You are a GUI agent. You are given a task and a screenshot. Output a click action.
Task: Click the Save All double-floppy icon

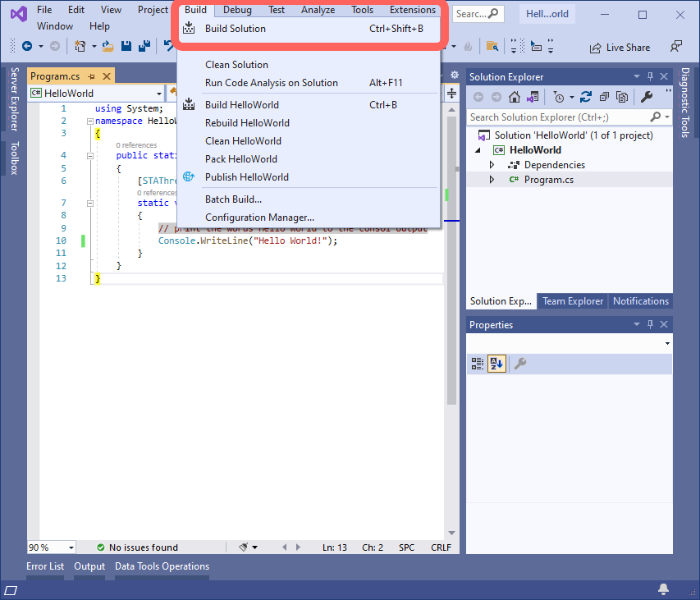coord(144,46)
